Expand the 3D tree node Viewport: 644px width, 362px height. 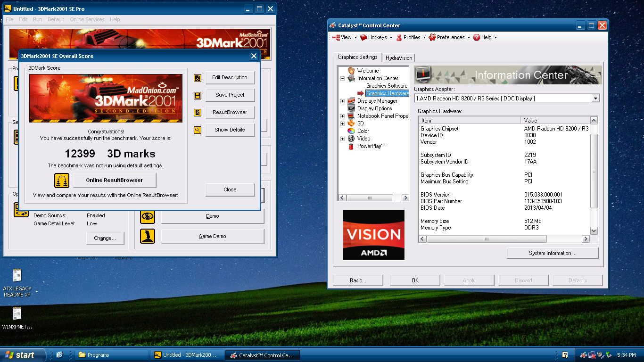pyautogui.click(x=342, y=123)
